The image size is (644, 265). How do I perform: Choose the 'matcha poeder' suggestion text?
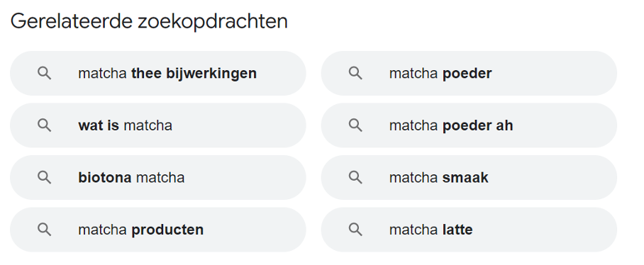440,74
